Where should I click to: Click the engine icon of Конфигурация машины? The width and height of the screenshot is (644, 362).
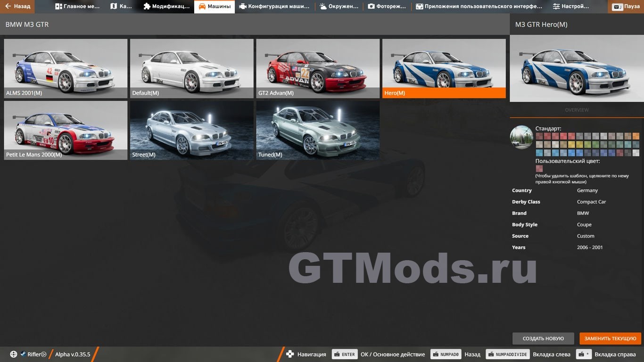coord(242,7)
